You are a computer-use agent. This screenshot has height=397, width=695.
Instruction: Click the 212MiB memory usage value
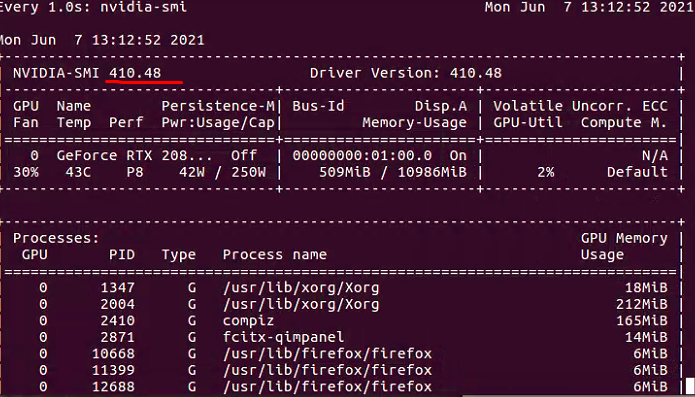(x=642, y=305)
